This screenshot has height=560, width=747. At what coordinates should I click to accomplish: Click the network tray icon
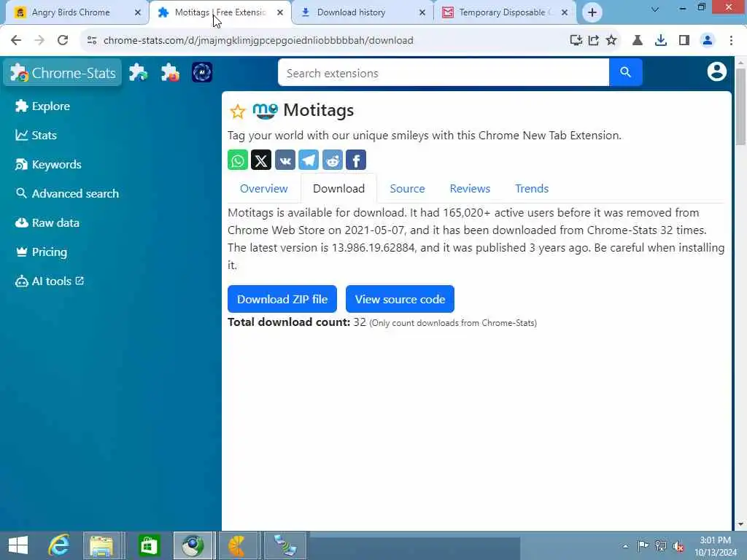(x=660, y=545)
